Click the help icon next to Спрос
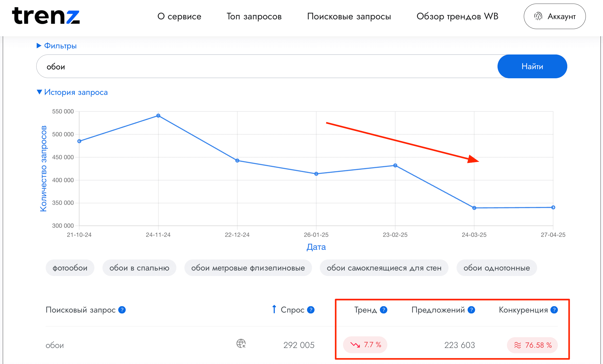 pyautogui.click(x=311, y=310)
